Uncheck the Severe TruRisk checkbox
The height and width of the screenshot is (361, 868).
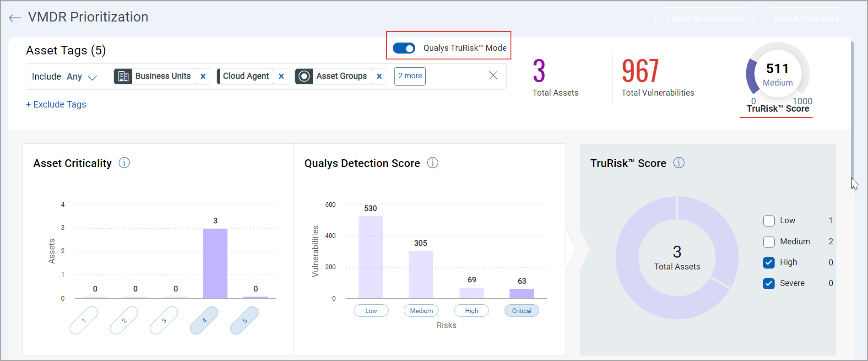(769, 284)
